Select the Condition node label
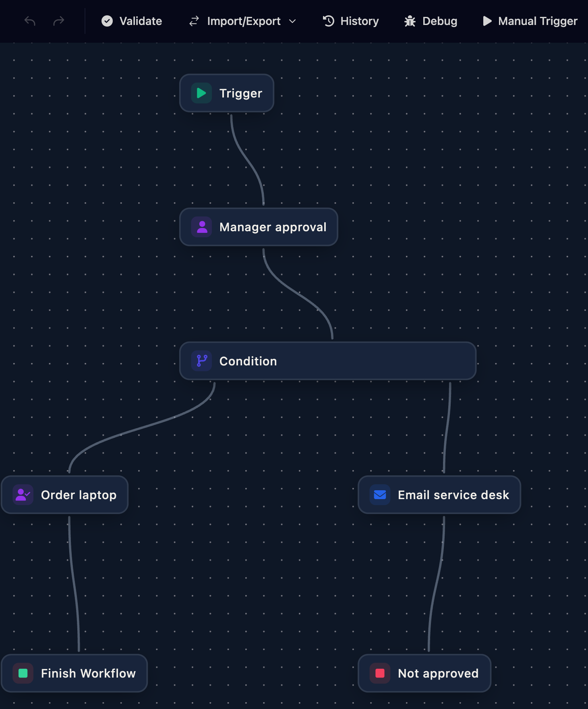The height and width of the screenshot is (709, 588). click(x=248, y=361)
